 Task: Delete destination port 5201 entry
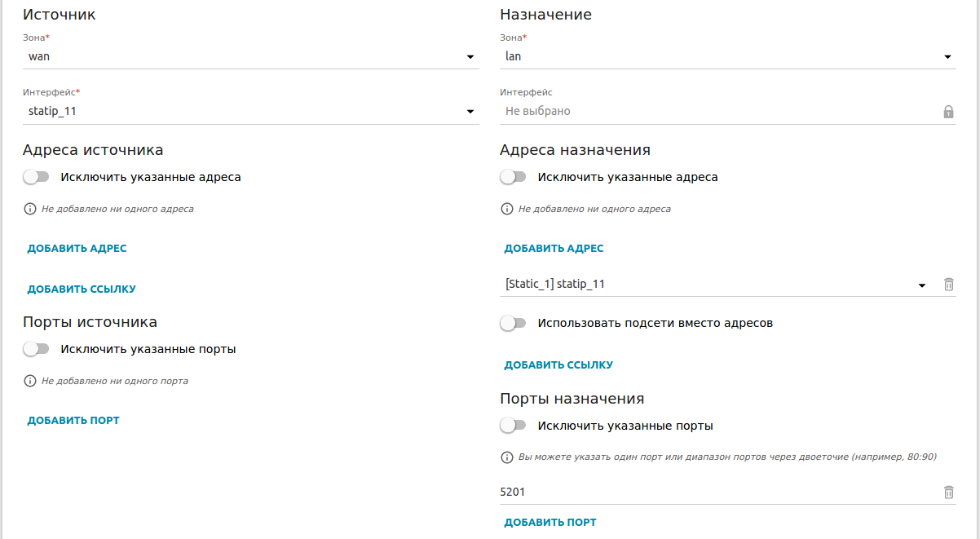click(x=948, y=492)
